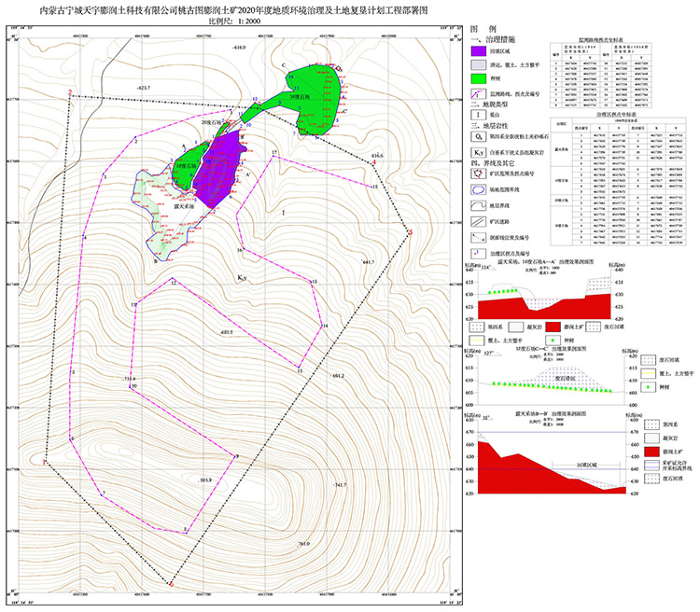Select the monitoring route legend symbol
Screen dimensions: 700x612
click(479, 93)
